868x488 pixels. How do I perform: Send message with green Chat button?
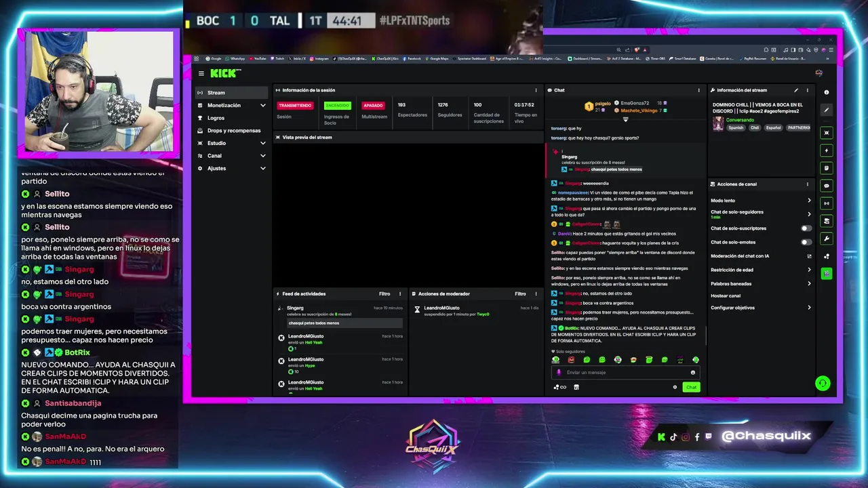(x=691, y=387)
